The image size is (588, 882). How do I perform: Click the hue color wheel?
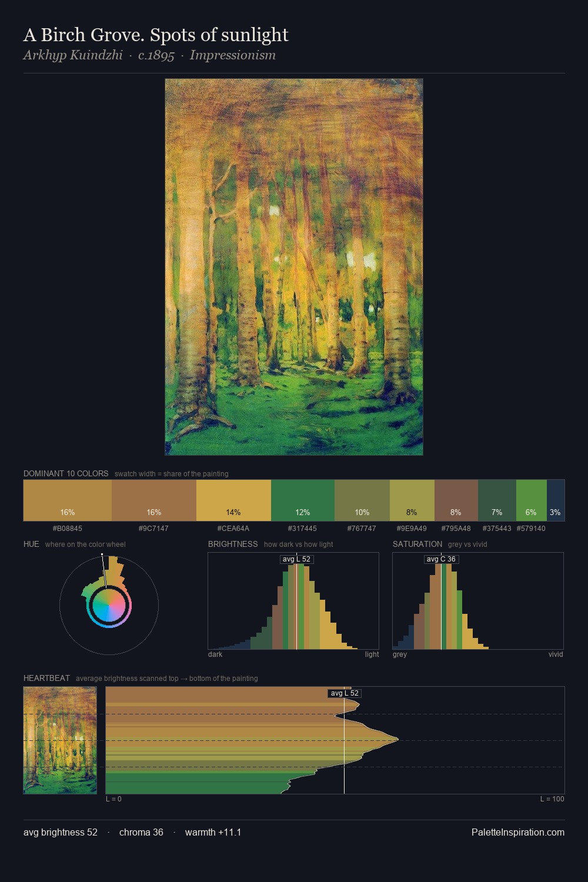(x=109, y=605)
